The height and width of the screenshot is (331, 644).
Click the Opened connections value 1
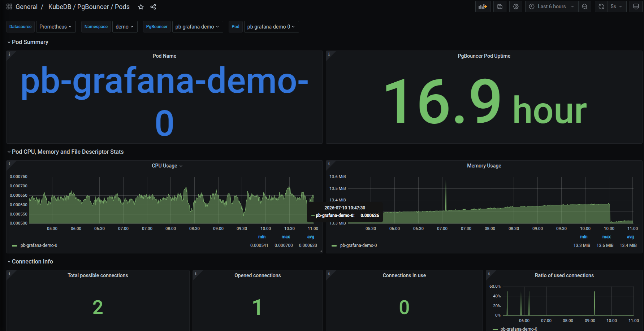257,308
